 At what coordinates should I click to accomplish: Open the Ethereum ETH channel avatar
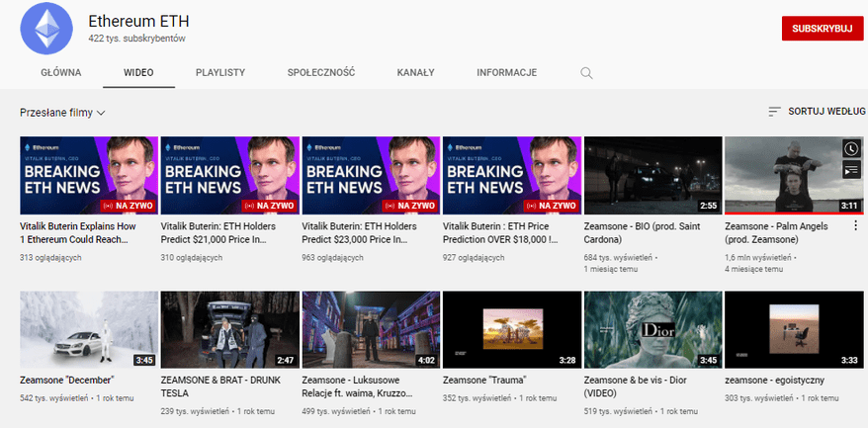[x=46, y=29]
